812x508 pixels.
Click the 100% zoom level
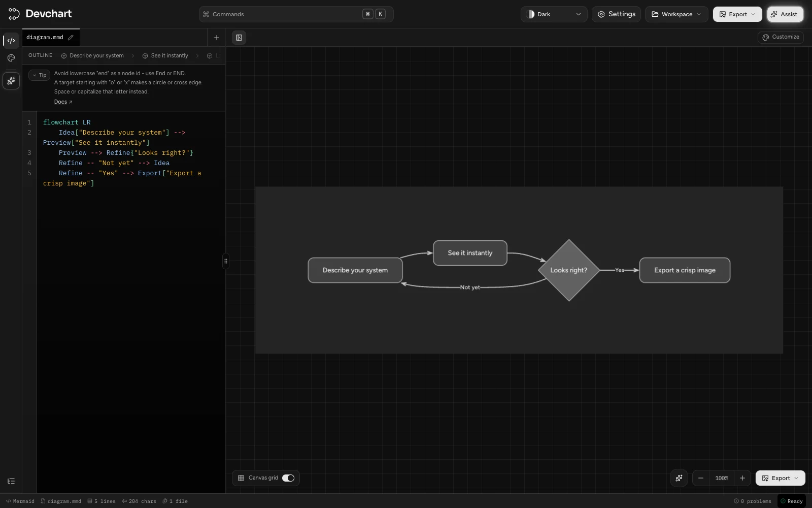point(722,478)
